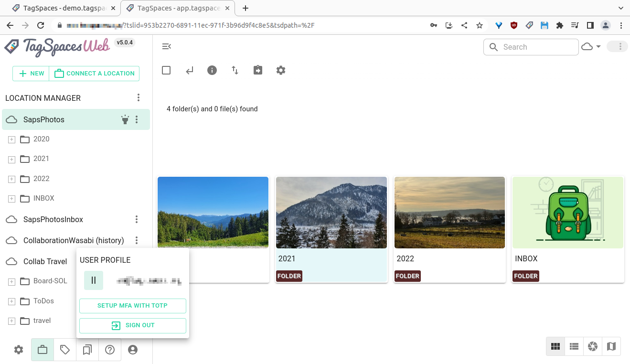
Task: Expand the 2020 folder tree
Action: click(x=11, y=139)
